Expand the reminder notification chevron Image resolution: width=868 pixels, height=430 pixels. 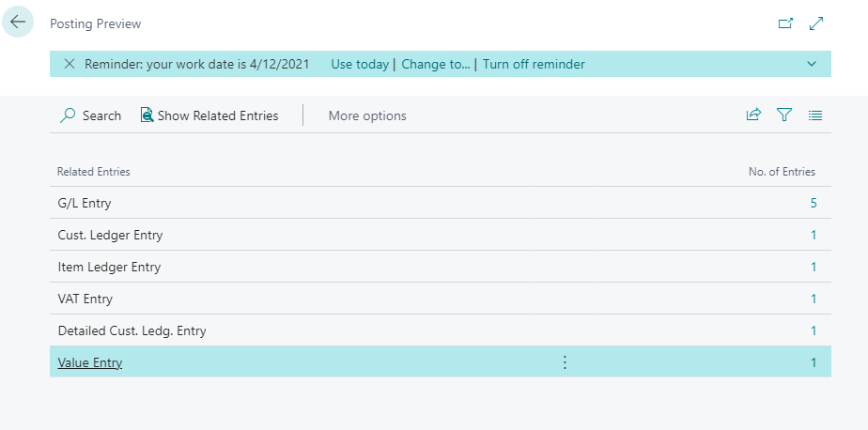click(x=812, y=64)
